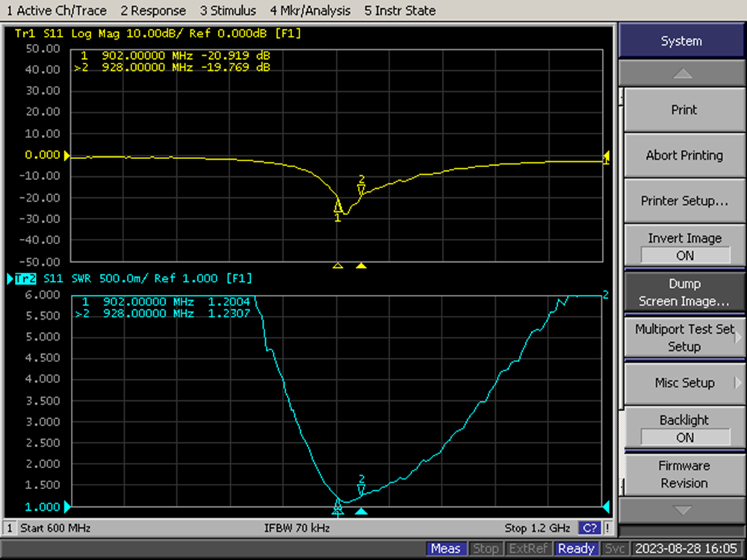Click the 50.00 top scale value of Tr1
The width and height of the screenshot is (747, 560).
coord(43,49)
